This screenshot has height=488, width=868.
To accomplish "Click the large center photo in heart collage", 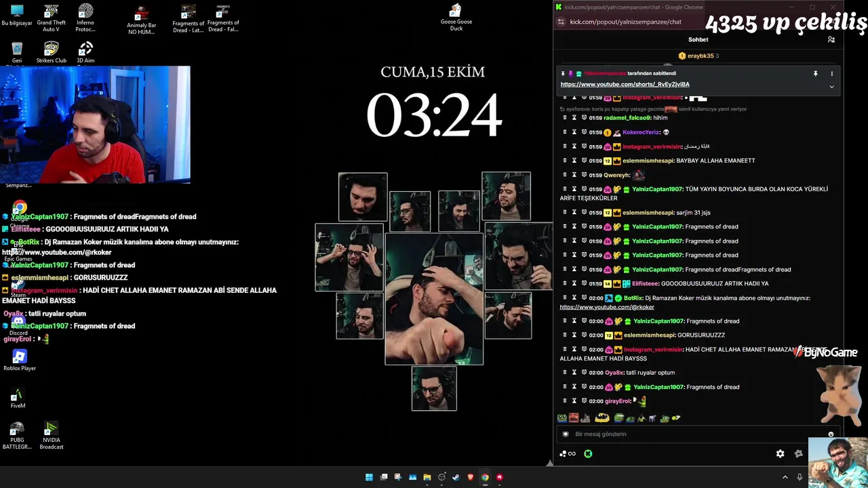I will [x=434, y=299].
